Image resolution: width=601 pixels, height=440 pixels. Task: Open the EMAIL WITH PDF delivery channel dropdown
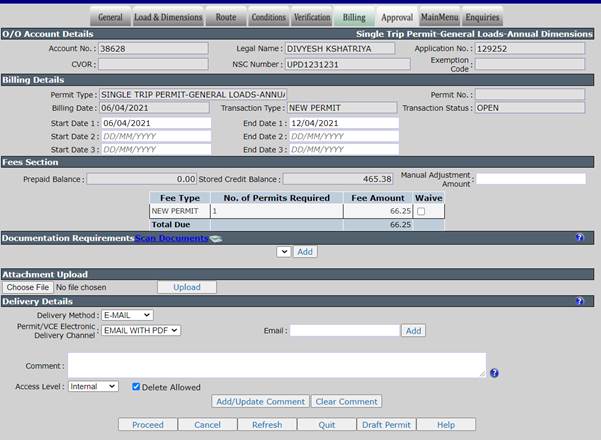click(141, 330)
